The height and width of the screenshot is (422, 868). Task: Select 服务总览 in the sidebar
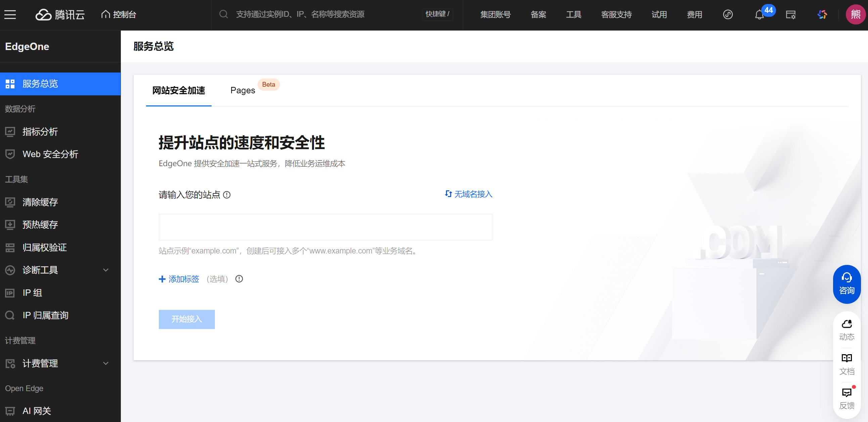point(60,84)
